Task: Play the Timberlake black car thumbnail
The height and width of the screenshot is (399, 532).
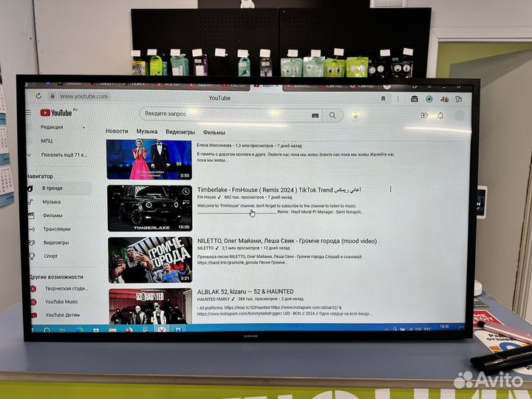Action: pos(149,208)
